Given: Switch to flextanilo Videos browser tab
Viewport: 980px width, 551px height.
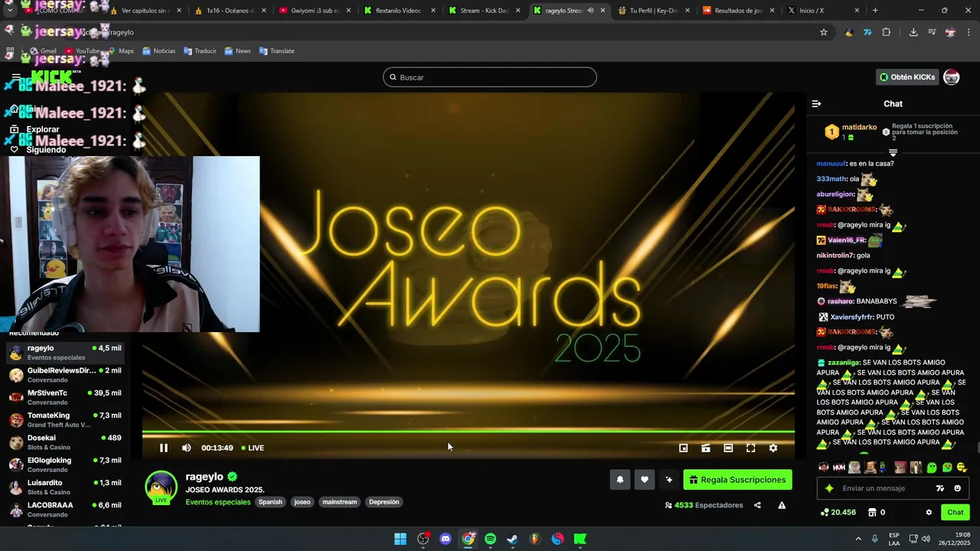Looking at the screenshot, I should point(398,11).
